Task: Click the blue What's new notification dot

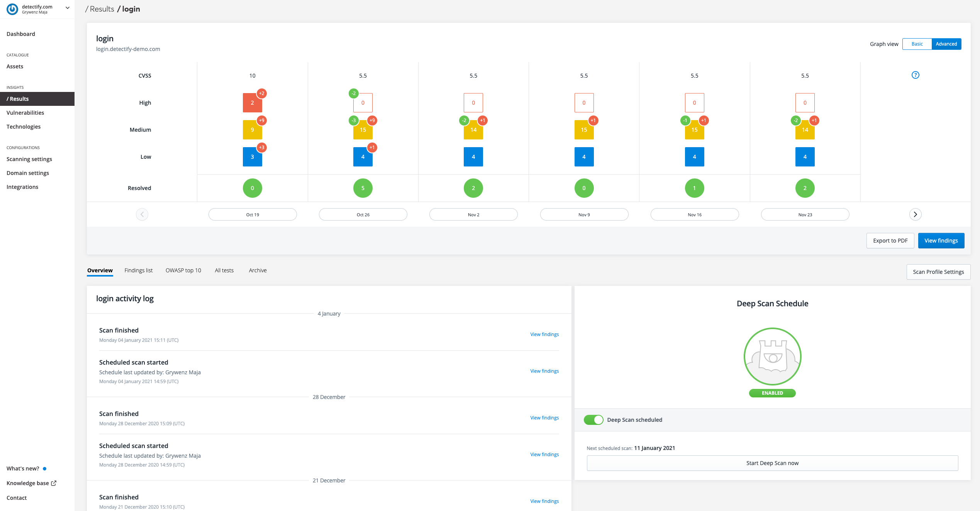Action: (x=45, y=469)
